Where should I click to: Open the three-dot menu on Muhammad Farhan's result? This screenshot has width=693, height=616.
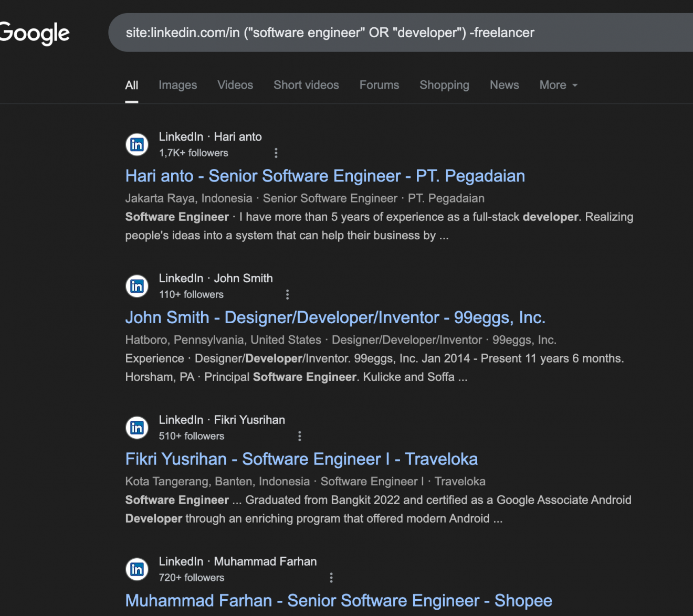331,577
